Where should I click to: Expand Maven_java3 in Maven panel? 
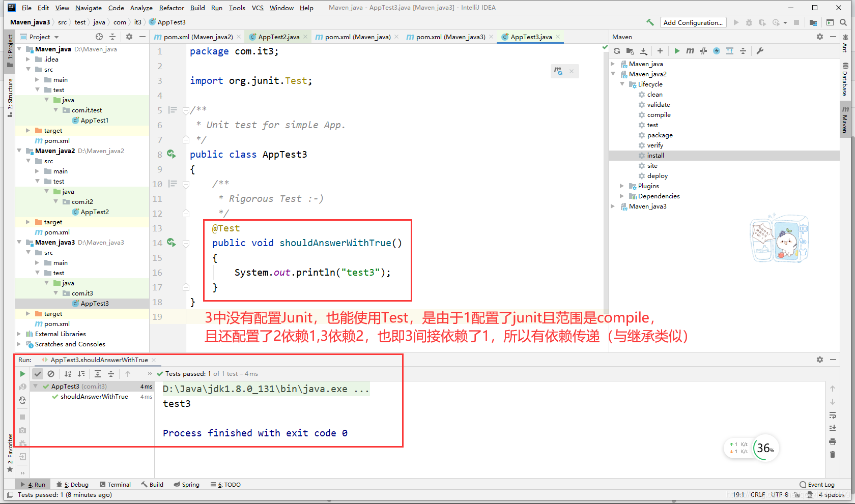click(613, 206)
